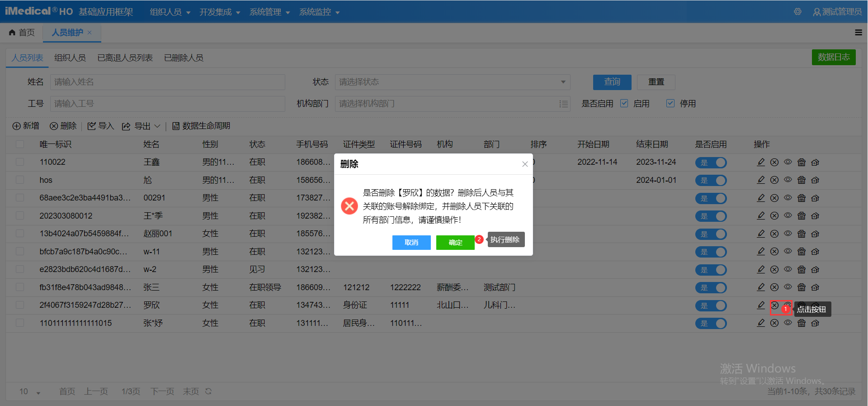Click 确定 to confirm deletion
This screenshot has width=868, height=406.
pyautogui.click(x=455, y=243)
